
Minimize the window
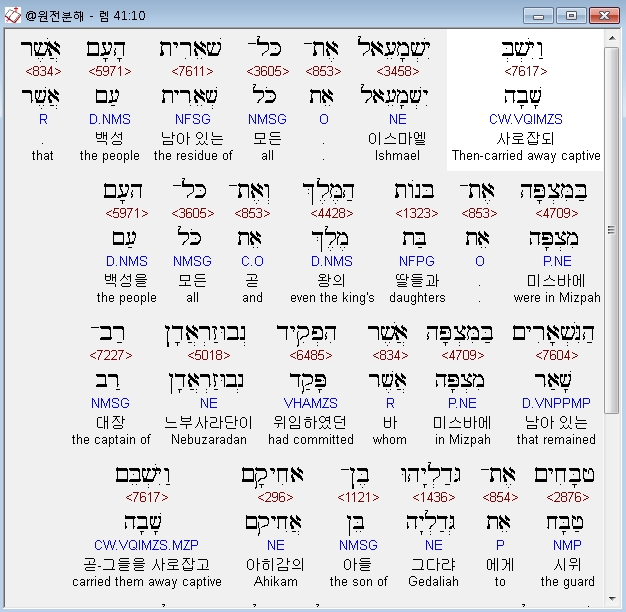[x=538, y=16]
